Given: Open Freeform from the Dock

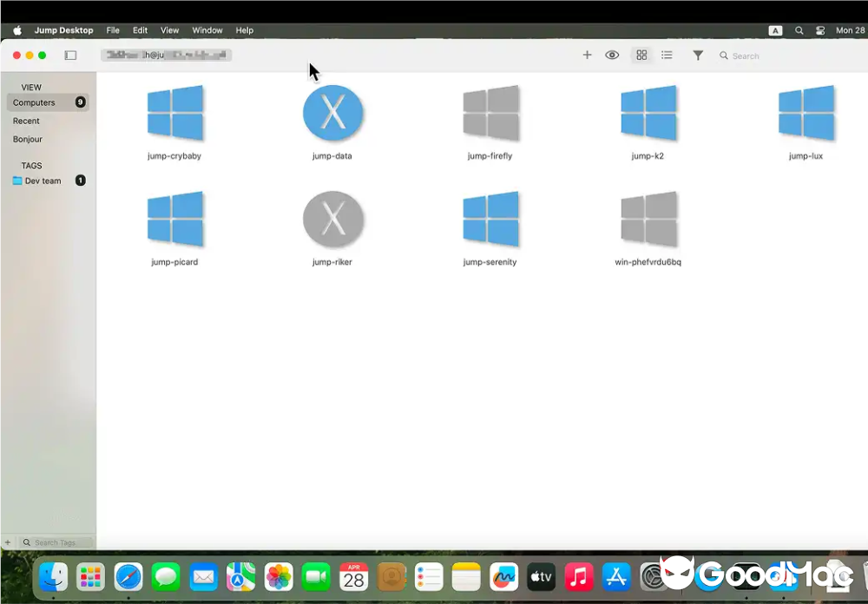Looking at the screenshot, I should 503,577.
